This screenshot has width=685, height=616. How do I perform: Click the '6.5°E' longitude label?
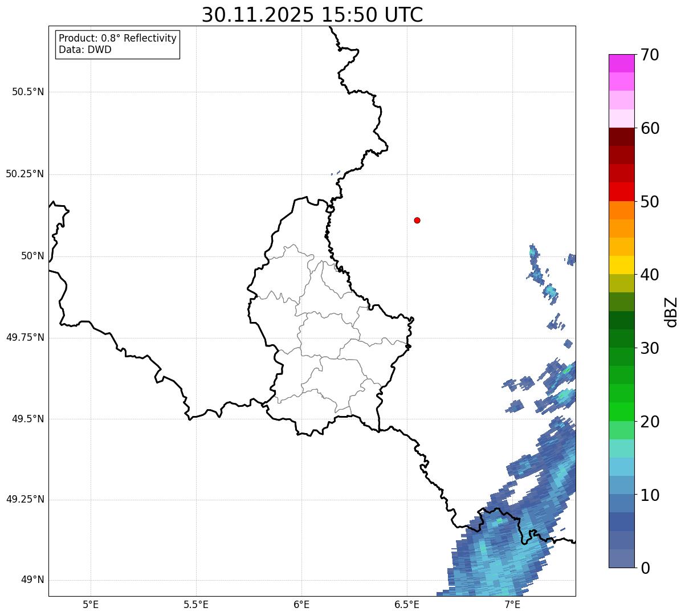point(407,604)
